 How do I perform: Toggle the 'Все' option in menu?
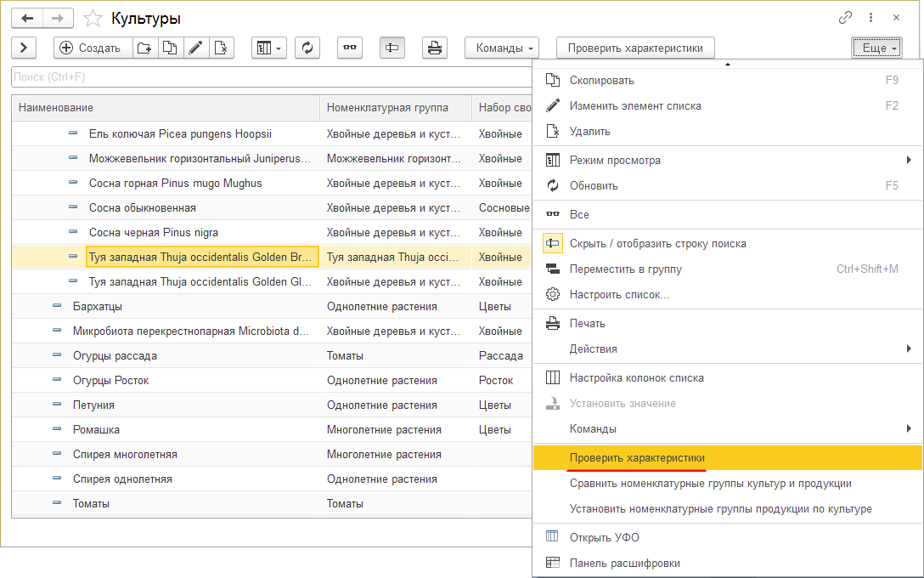tap(579, 215)
